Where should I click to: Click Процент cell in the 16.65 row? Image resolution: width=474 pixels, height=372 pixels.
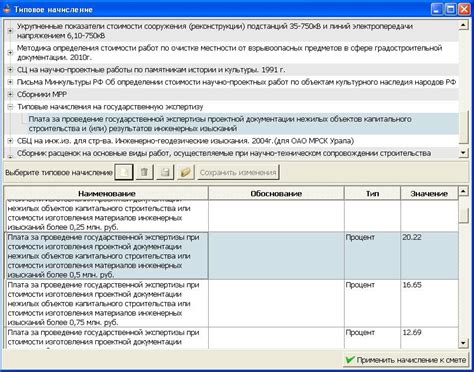372,304
